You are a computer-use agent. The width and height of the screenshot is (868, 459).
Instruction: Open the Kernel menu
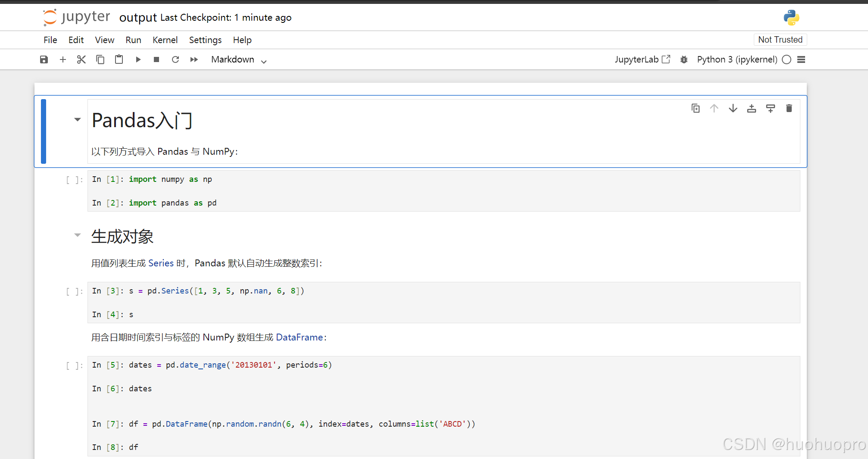pyautogui.click(x=165, y=40)
